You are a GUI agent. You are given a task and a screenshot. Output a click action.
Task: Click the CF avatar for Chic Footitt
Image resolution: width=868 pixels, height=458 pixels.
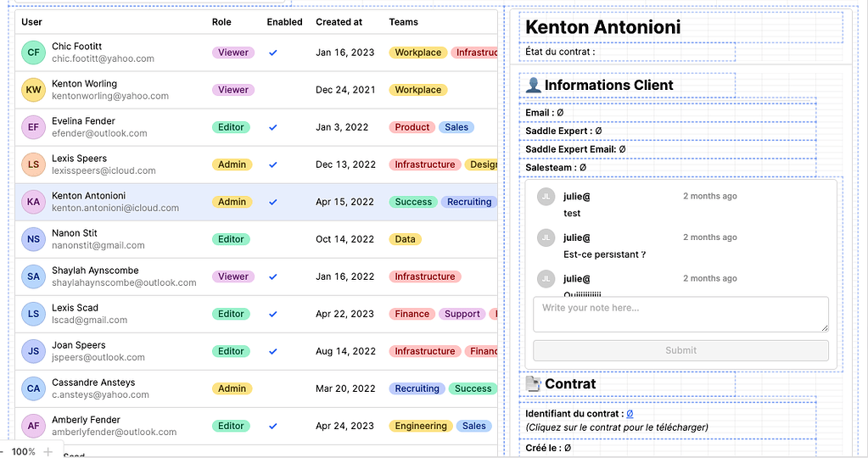pos(33,53)
